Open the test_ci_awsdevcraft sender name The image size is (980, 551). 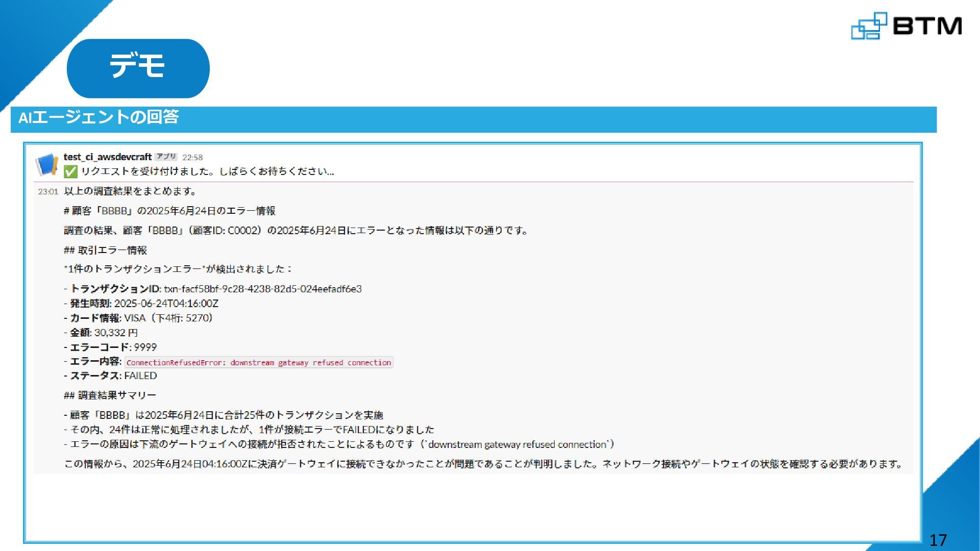click(x=107, y=157)
